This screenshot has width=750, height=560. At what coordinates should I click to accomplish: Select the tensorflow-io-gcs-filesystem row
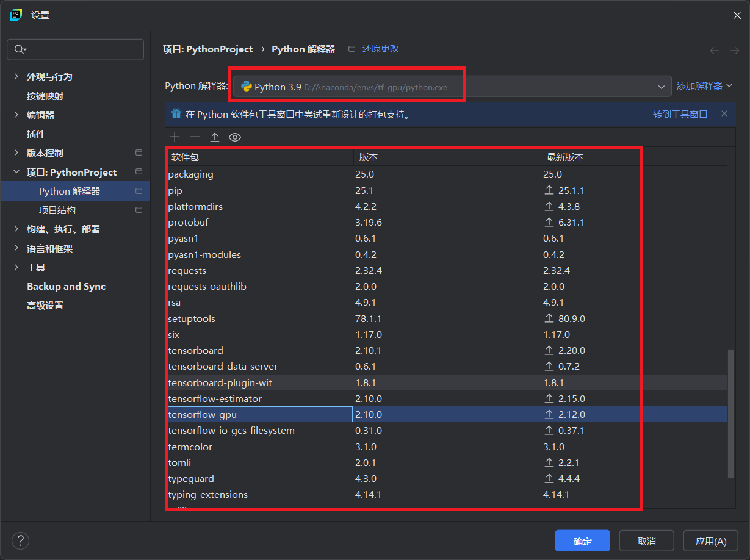tap(446, 431)
